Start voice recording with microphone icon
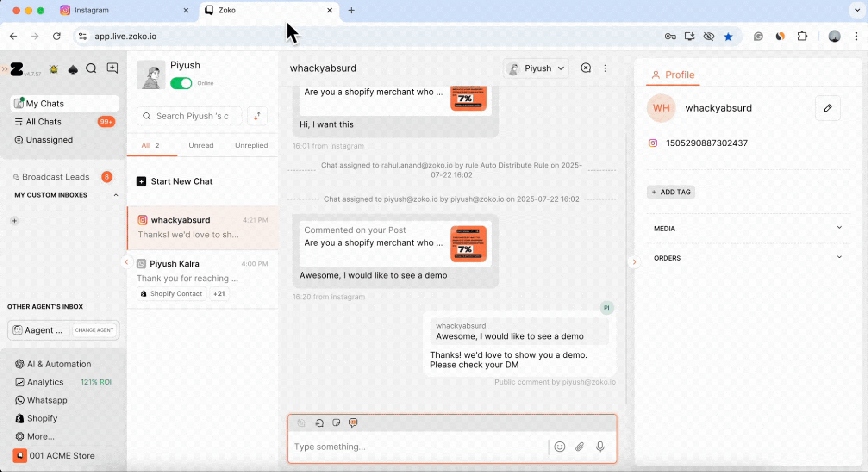868x472 pixels. click(x=600, y=447)
